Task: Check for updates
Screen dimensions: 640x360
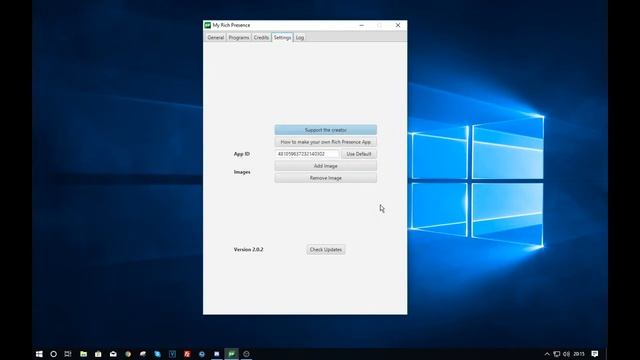Action: tap(326, 249)
